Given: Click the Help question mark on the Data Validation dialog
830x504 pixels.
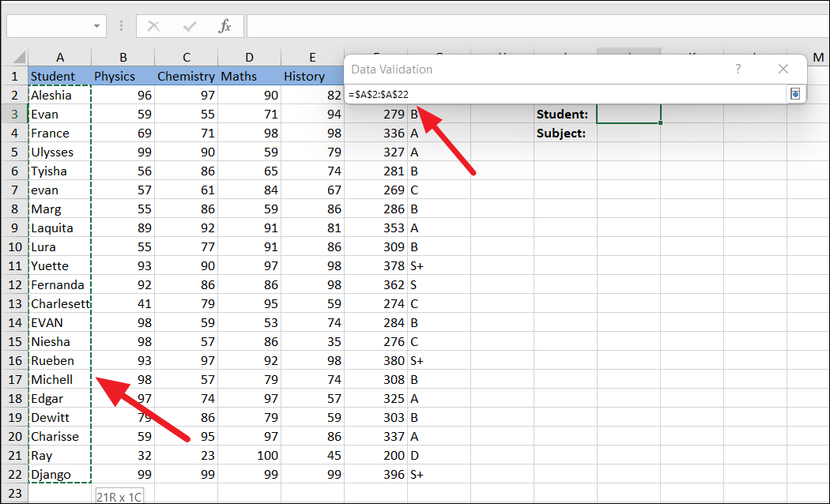Looking at the screenshot, I should 738,69.
